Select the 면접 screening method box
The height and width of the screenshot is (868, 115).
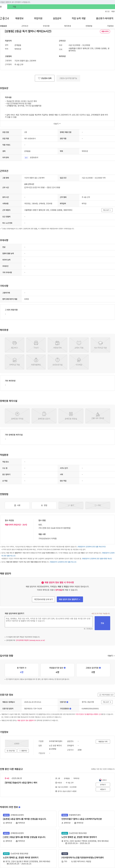click(x=44, y=505)
